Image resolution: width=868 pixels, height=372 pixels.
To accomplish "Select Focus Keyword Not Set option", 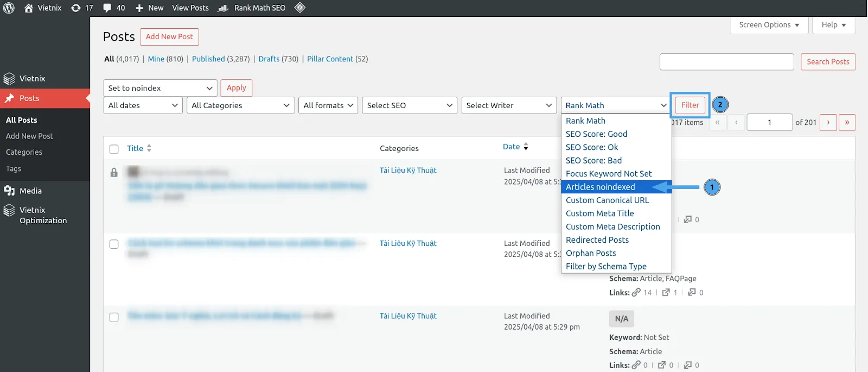I will coord(616,174).
